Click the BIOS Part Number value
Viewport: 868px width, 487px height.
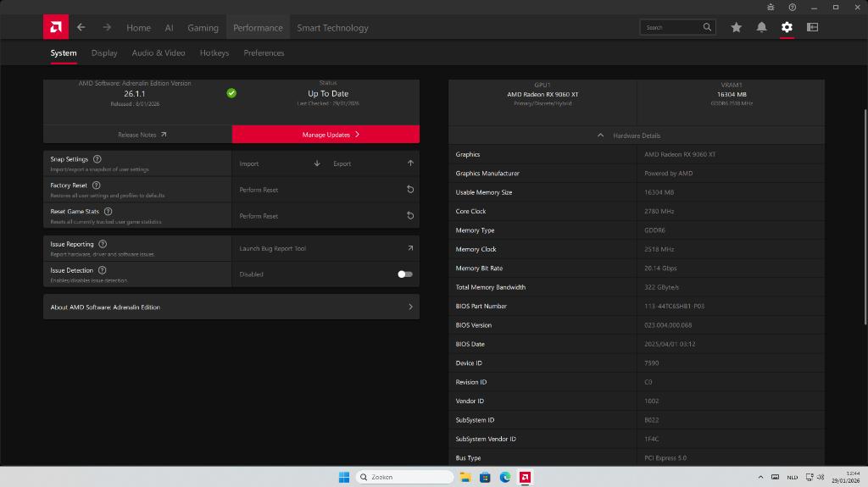pyautogui.click(x=674, y=306)
